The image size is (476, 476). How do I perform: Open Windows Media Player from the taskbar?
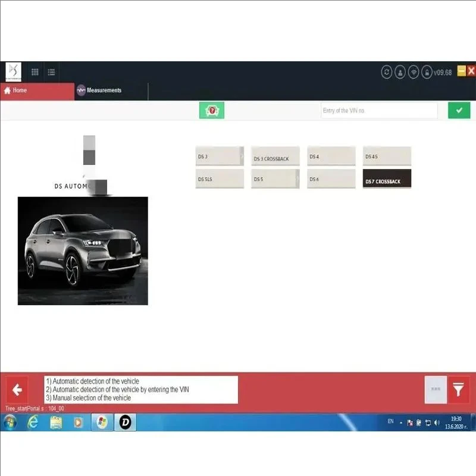[78, 422]
